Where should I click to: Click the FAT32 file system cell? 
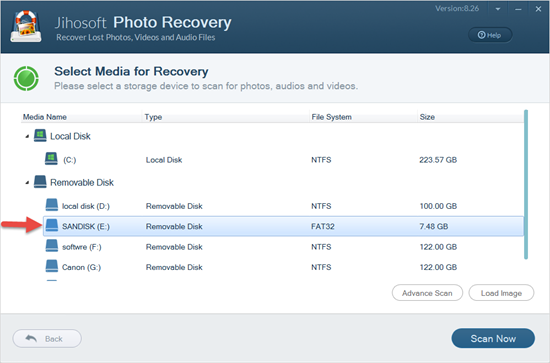pyautogui.click(x=323, y=226)
